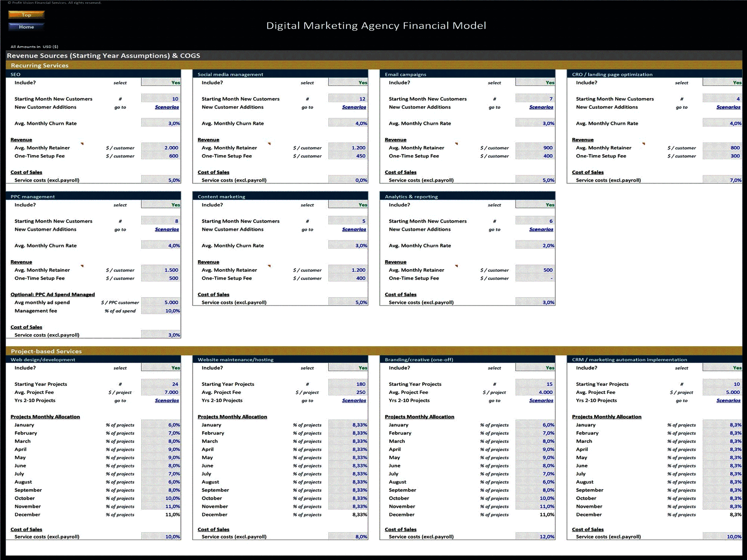Follow the Scenarios link for CRM implementation projects
This screenshot has height=560, width=747.
(728, 400)
